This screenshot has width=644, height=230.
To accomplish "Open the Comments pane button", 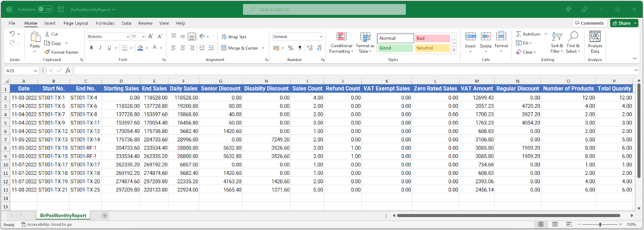I will [x=589, y=23].
